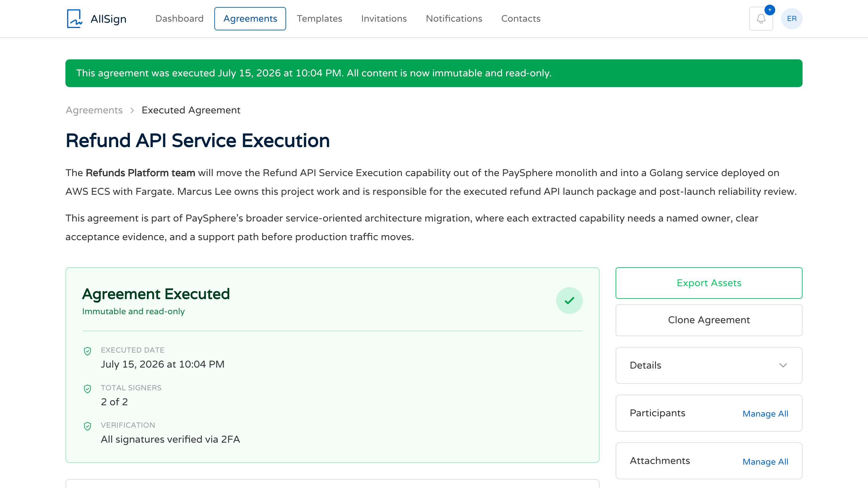This screenshot has height=488, width=868.
Task: Click the 2 of 2 signers value
Action: click(114, 402)
